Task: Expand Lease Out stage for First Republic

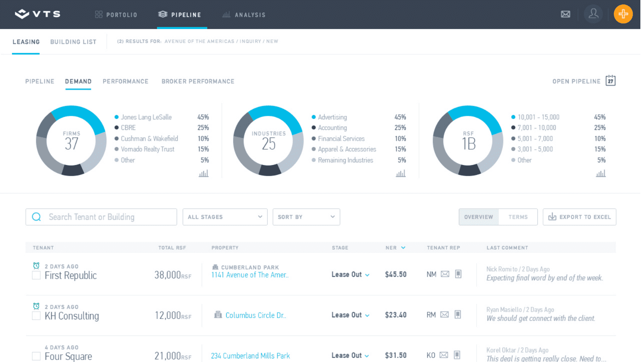Action: click(x=367, y=275)
